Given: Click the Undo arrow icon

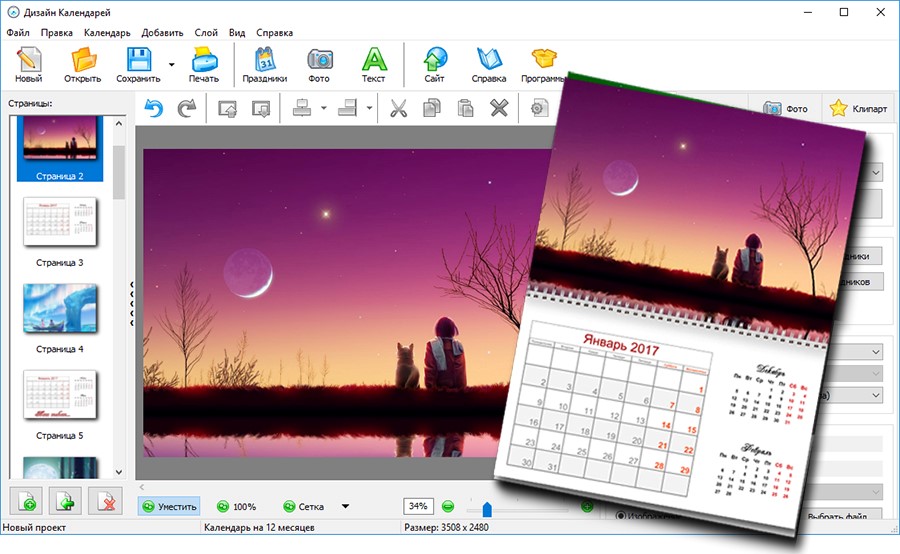Looking at the screenshot, I should tap(154, 108).
